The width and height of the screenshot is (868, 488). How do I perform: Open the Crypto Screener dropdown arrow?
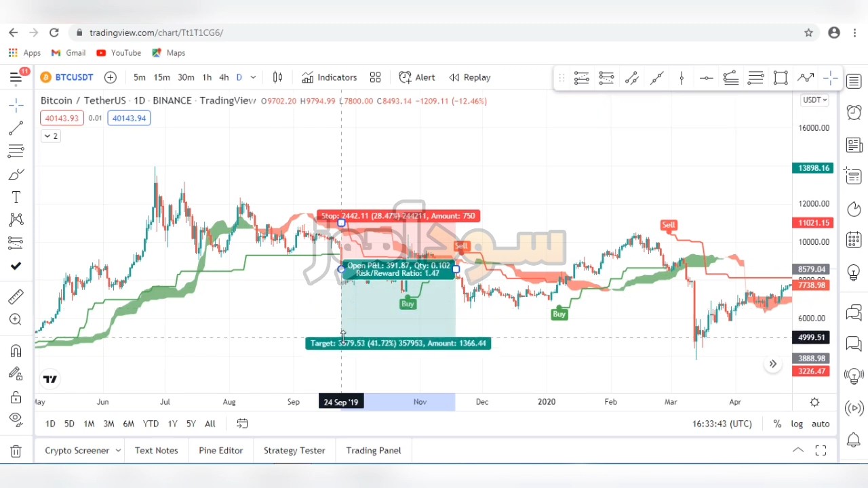coord(118,450)
